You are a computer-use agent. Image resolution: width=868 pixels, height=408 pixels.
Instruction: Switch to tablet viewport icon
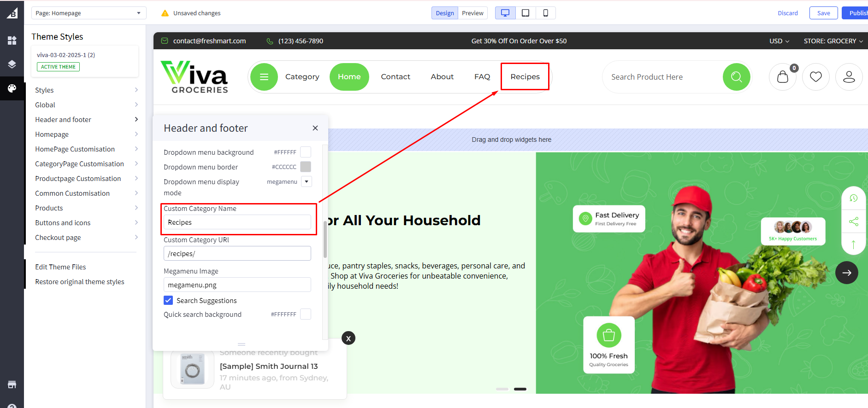526,13
